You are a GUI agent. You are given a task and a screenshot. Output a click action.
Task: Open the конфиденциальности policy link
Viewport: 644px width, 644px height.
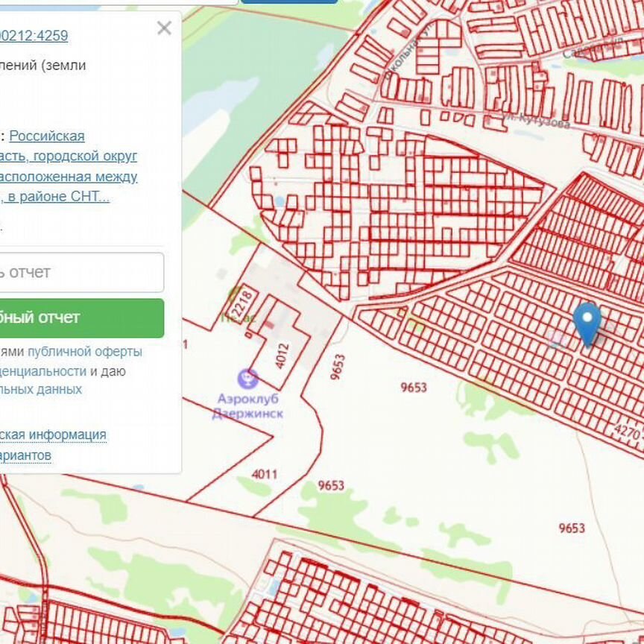(x=43, y=370)
